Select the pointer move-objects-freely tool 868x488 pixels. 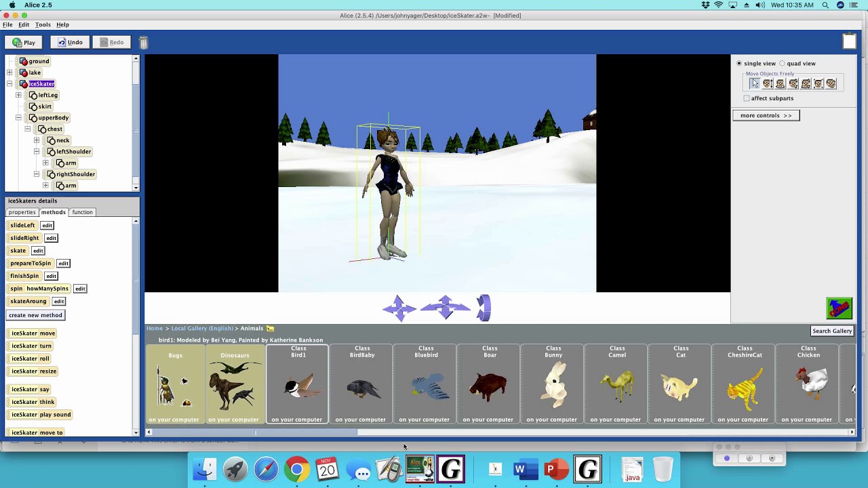(755, 83)
